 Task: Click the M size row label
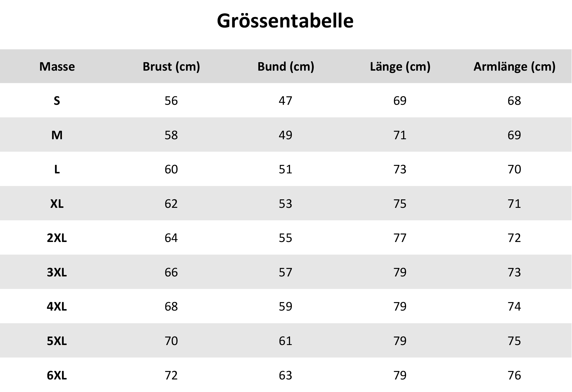(x=57, y=135)
